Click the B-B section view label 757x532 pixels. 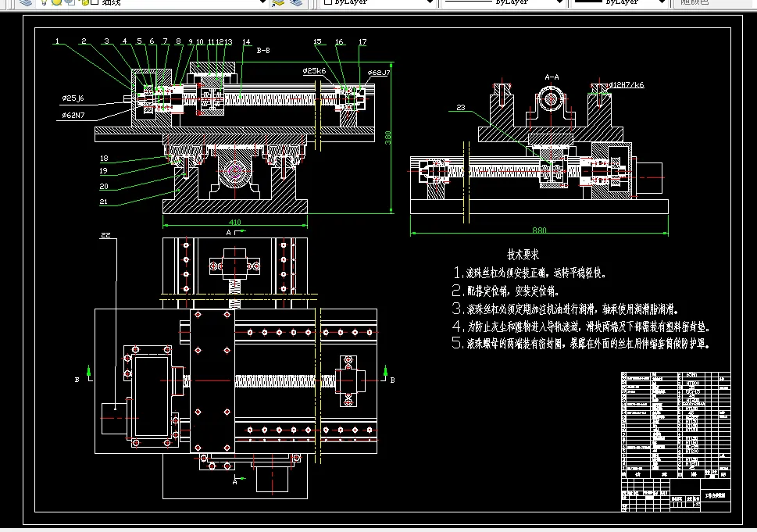[x=263, y=49]
